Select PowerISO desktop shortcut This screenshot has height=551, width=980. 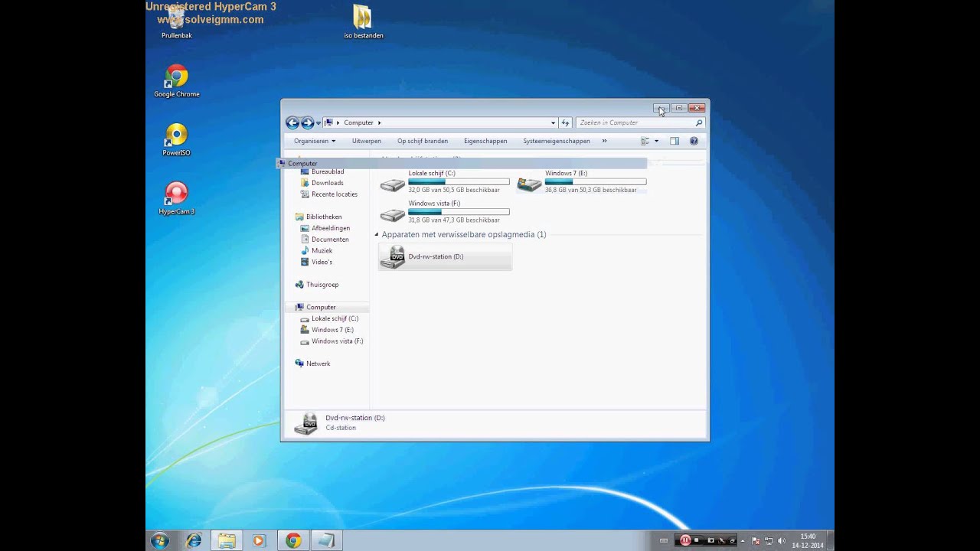click(176, 139)
